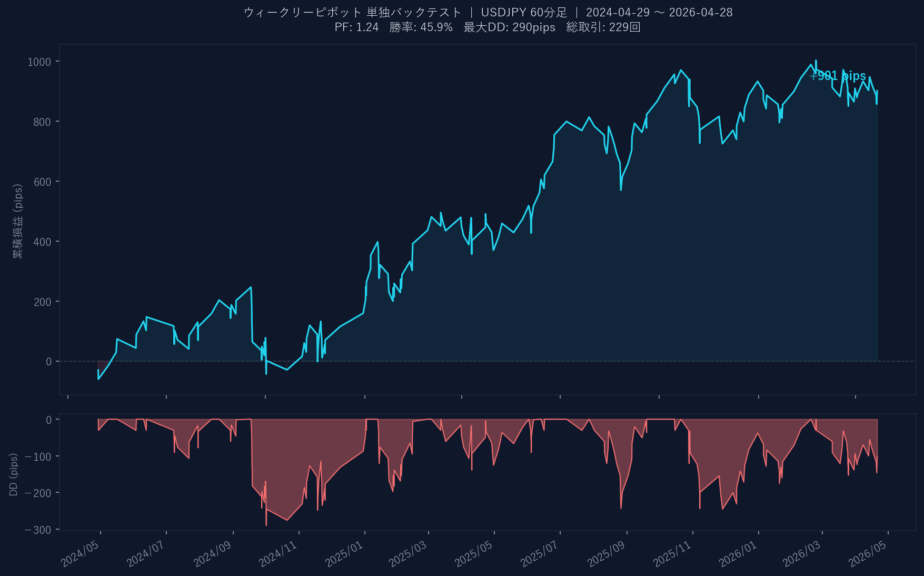The image size is (924, 576).
Task: Click the 2026/03 date label on x-axis
Action: click(x=801, y=554)
